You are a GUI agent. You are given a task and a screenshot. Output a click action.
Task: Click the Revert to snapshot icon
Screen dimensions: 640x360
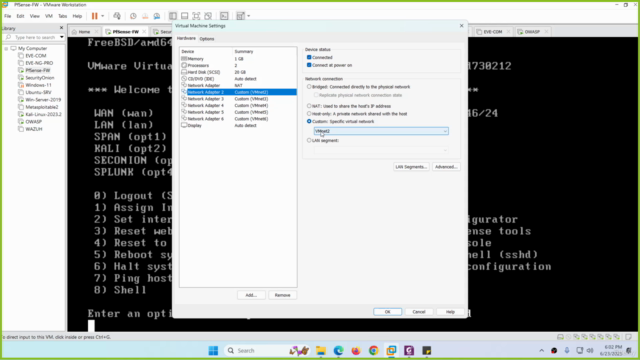coord(145,16)
